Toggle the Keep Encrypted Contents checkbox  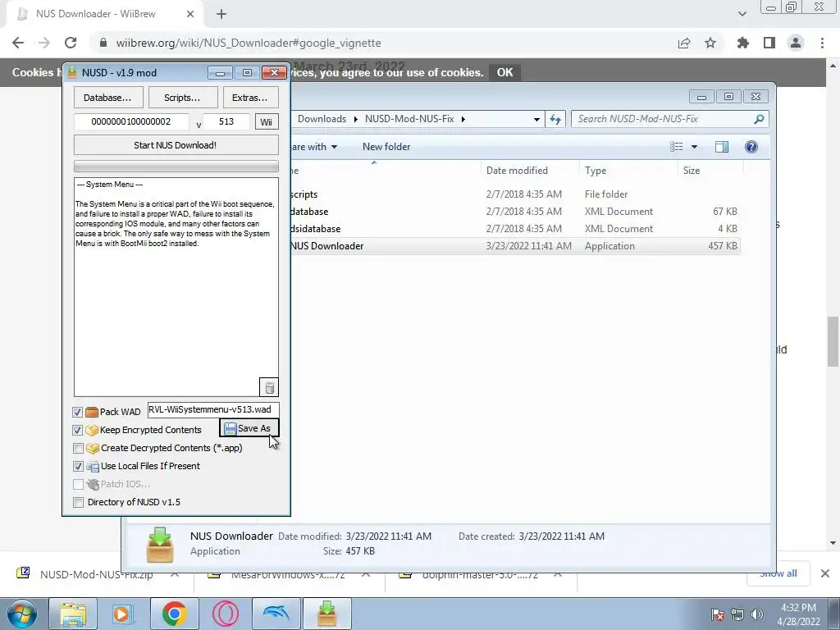(x=78, y=430)
